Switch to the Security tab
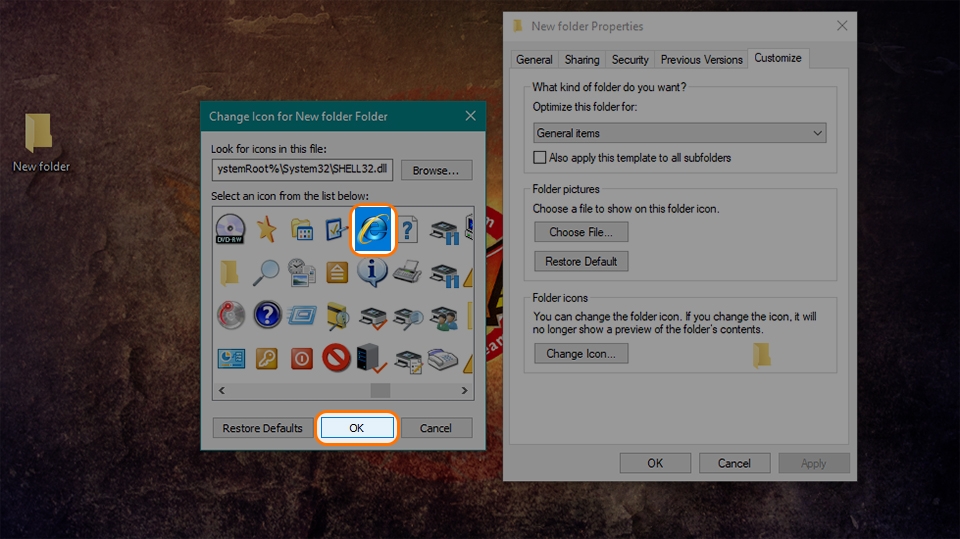 click(629, 59)
